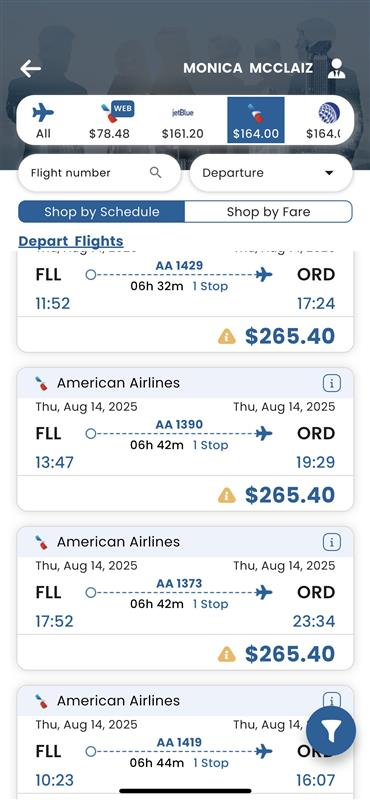Tap the back arrow icon

pos(31,68)
